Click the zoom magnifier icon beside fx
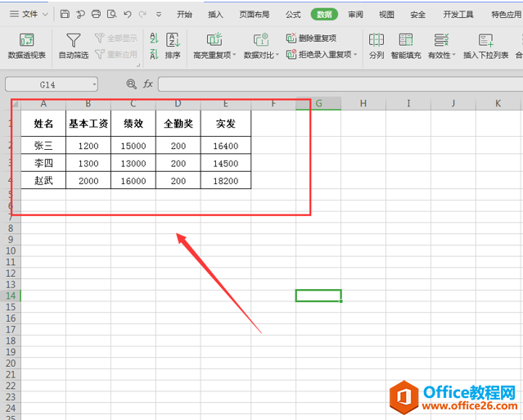This screenshot has width=523, height=420. [132, 84]
